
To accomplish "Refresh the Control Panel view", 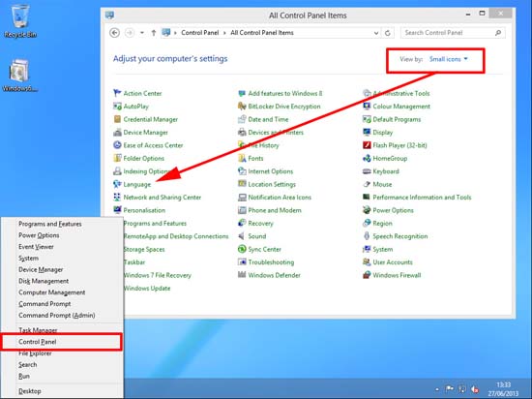I will click(x=388, y=33).
